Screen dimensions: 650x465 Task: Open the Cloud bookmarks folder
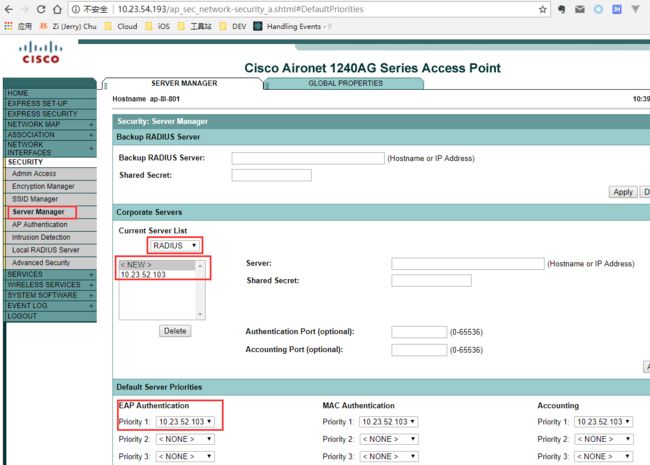coord(121,26)
